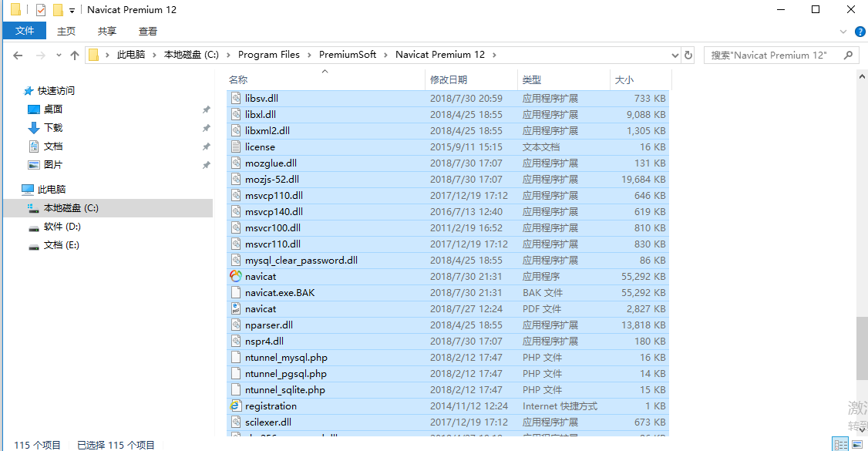Open the quick access toolbar customize dropdown

(x=72, y=10)
